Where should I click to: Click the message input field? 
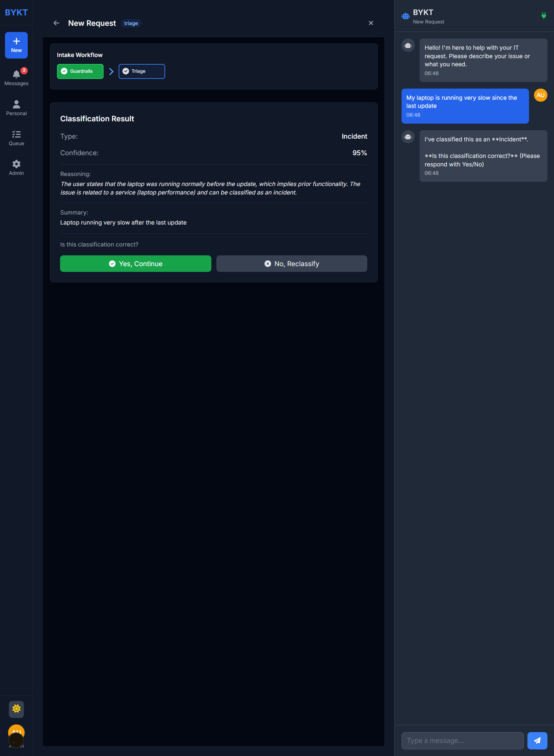(463, 741)
